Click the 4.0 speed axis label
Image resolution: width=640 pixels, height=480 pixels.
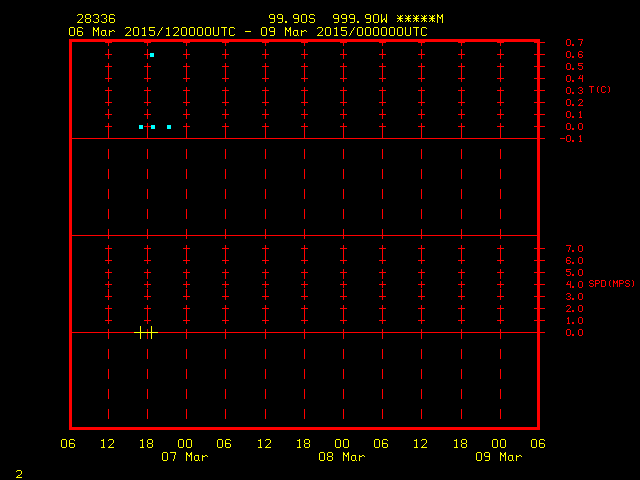tap(574, 284)
